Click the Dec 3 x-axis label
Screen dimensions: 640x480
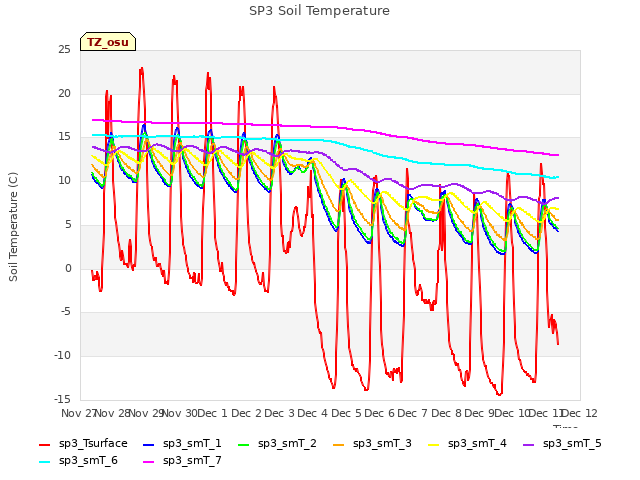(280, 413)
